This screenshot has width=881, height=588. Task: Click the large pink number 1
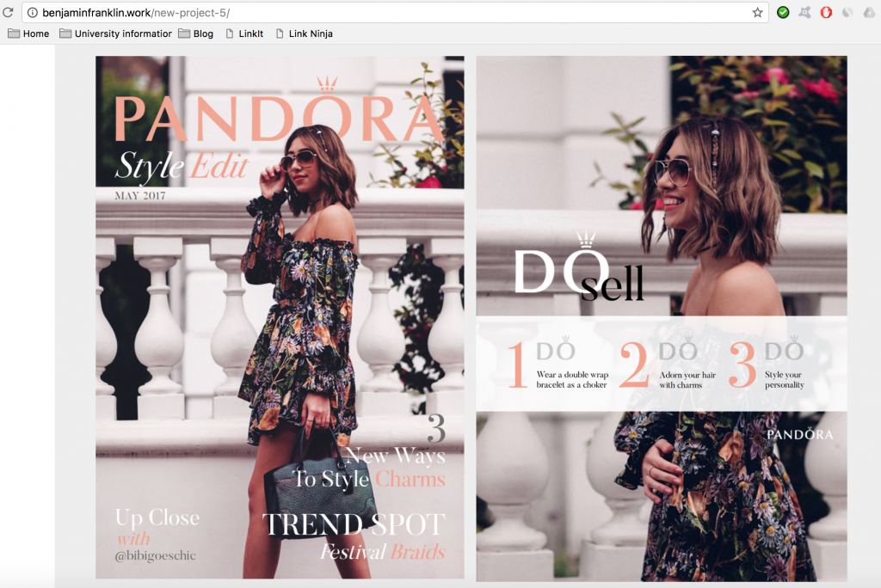pos(517,365)
